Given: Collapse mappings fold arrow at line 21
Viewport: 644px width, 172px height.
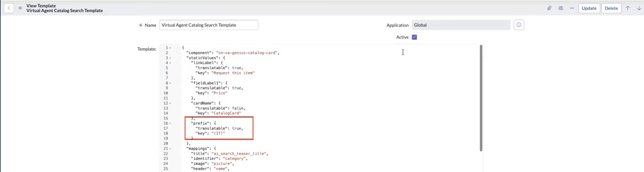Looking at the screenshot, I should click(x=170, y=149).
